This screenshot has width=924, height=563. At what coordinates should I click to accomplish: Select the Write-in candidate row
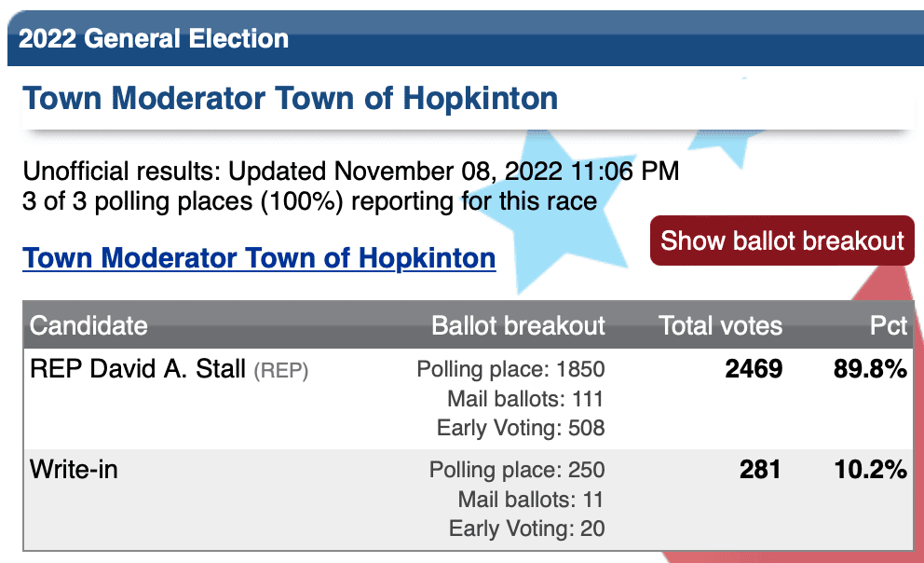click(x=469, y=500)
